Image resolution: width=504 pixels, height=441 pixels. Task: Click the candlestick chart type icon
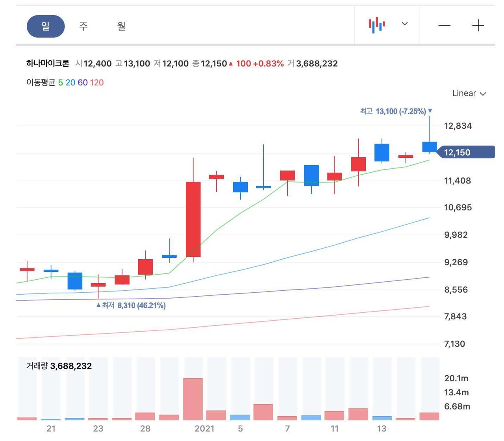tap(376, 25)
